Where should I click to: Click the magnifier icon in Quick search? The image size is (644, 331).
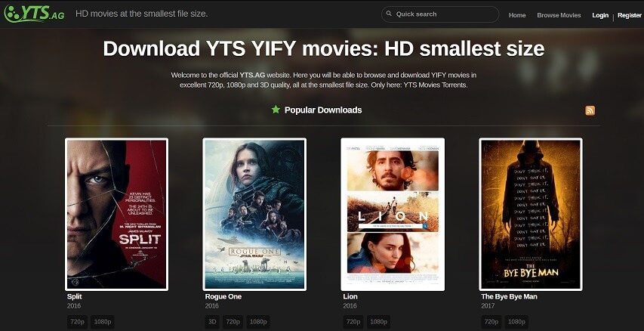click(x=389, y=14)
